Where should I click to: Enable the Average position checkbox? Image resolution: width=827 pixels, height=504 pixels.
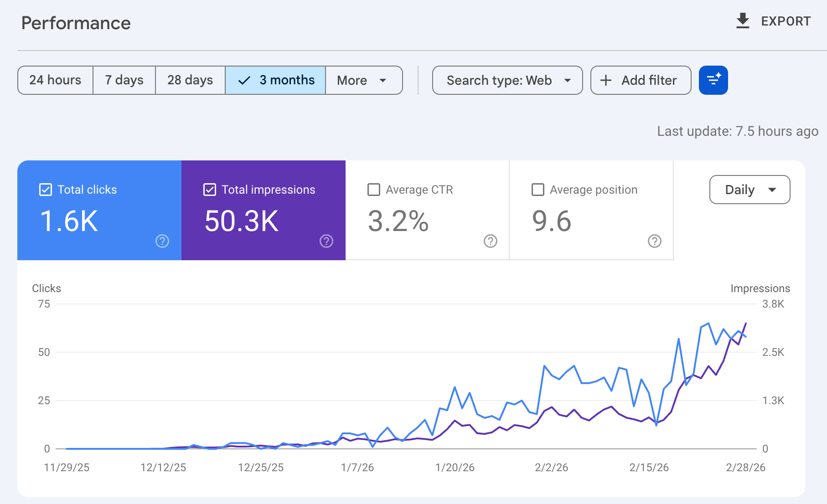pyautogui.click(x=538, y=190)
